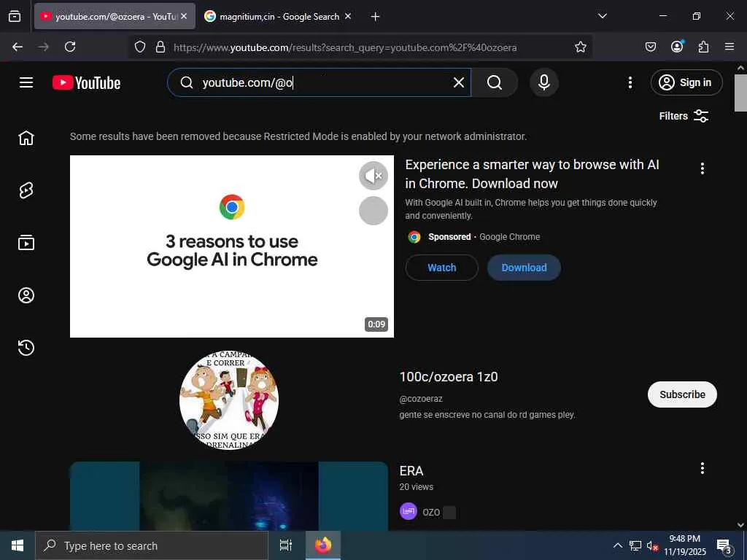Open the Extensions puzzle icon
This screenshot has height=560, width=747.
coord(703,47)
